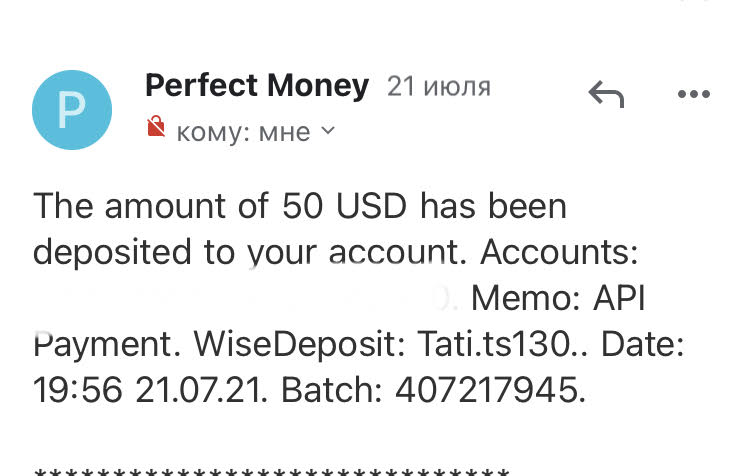Expand recipient details chevron next to "мне"
The width and height of the screenshot is (750, 476).
tap(328, 130)
